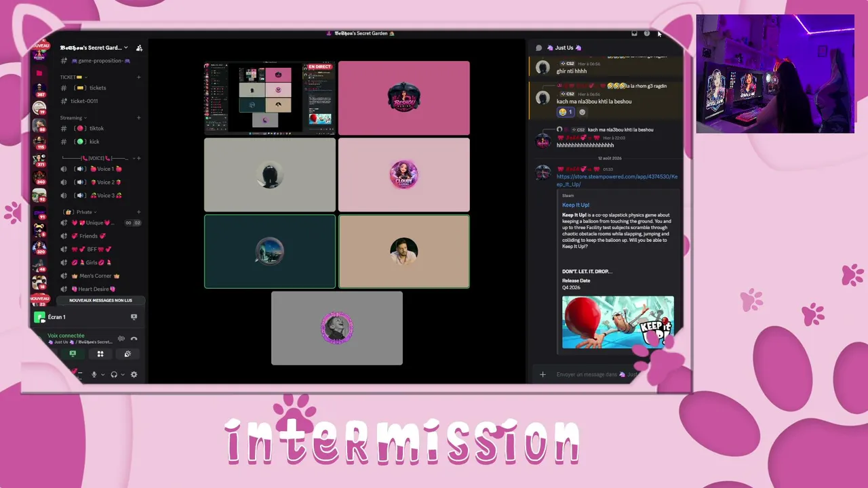Open the store.steampowered.com link
This screenshot has width=868, height=488.
(x=617, y=180)
